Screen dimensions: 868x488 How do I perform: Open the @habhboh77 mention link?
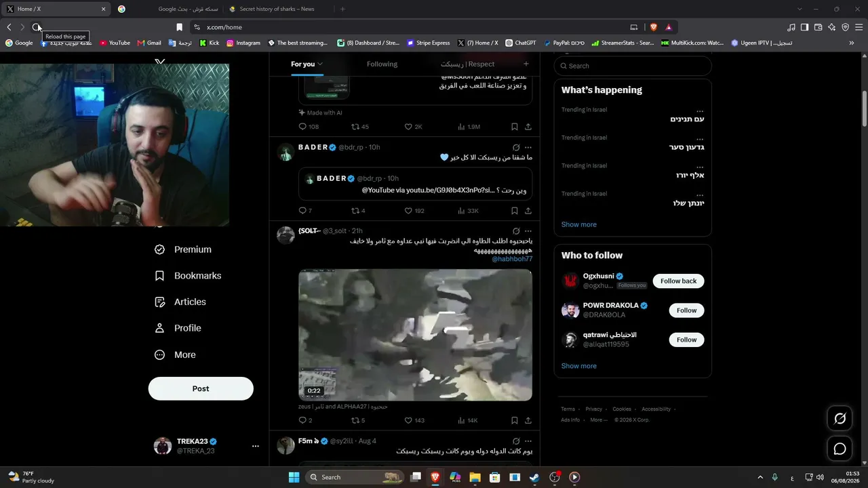[512, 259]
